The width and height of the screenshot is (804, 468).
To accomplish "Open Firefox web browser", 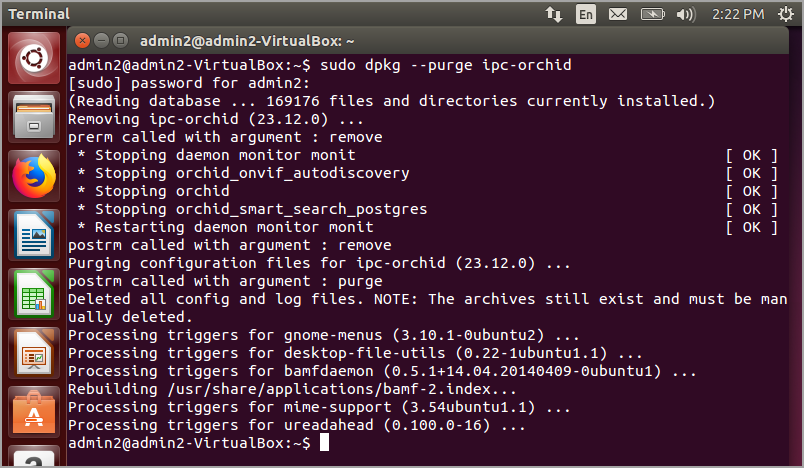I will click(34, 177).
